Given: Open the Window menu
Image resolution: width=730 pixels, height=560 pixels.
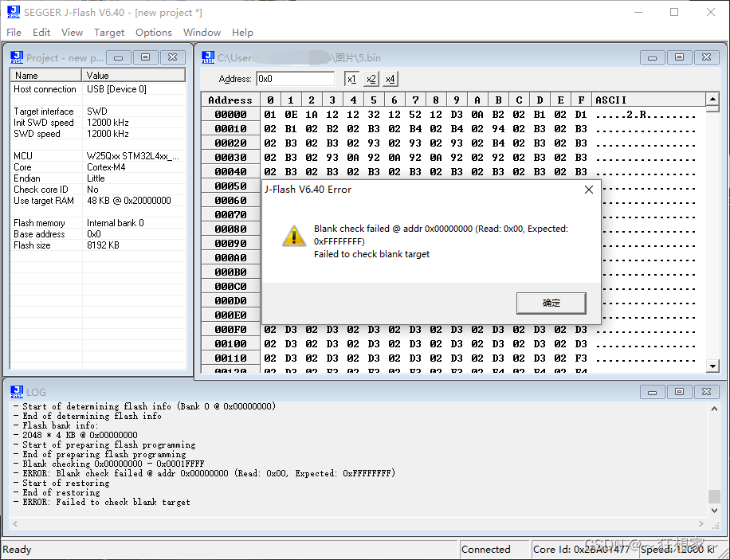Looking at the screenshot, I should tap(202, 33).
